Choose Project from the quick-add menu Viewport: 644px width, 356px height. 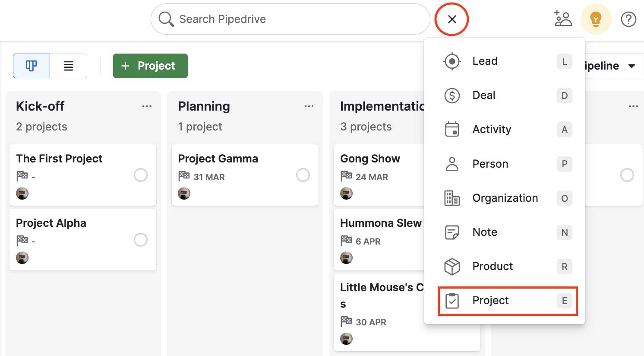pyautogui.click(x=490, y=300)
